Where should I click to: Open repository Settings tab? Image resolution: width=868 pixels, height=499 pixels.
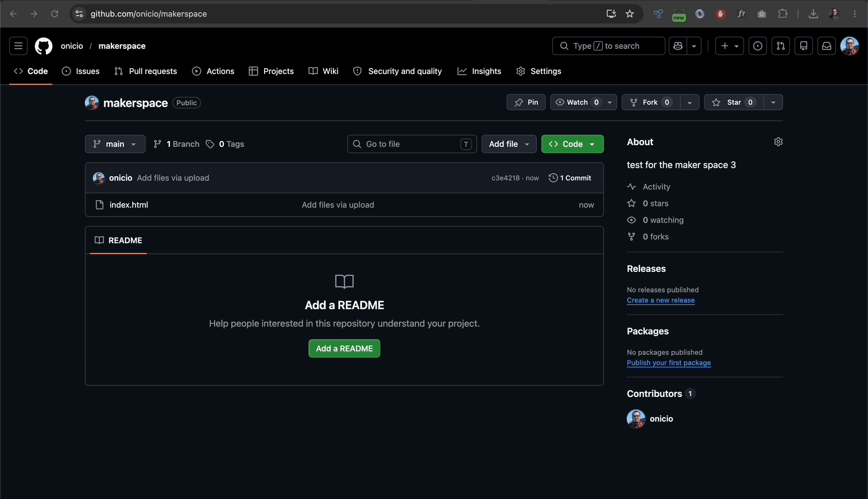(538, 71)
